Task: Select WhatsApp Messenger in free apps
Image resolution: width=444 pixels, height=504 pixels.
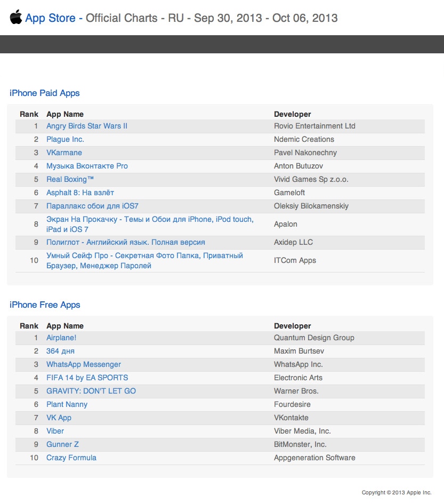Action: coord(84,365)
